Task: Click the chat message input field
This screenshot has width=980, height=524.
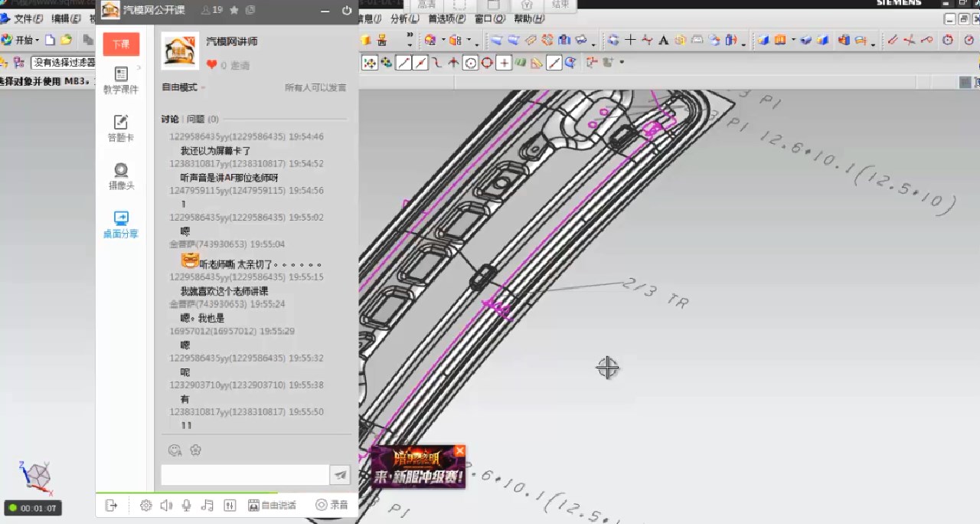Action: 244,475
